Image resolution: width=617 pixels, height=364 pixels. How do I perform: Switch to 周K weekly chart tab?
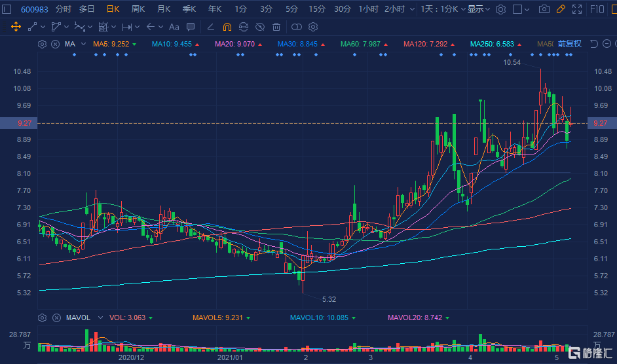138,9
